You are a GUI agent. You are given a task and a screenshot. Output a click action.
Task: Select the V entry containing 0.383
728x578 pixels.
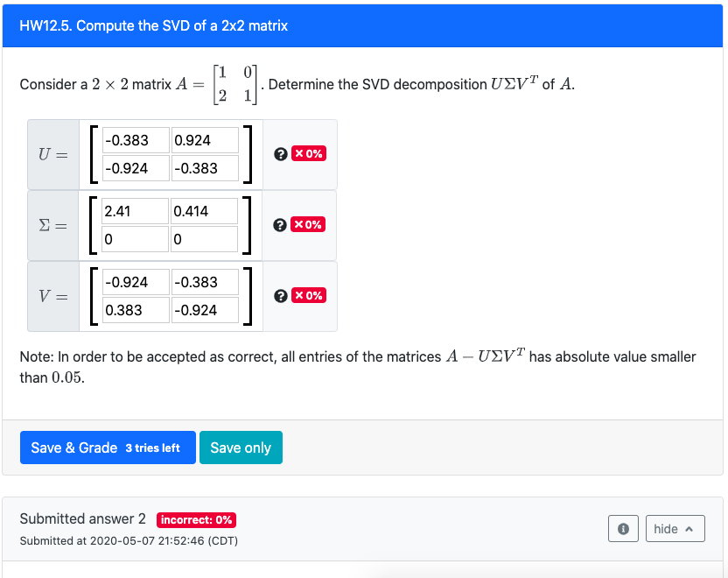(x=134, y=309)
